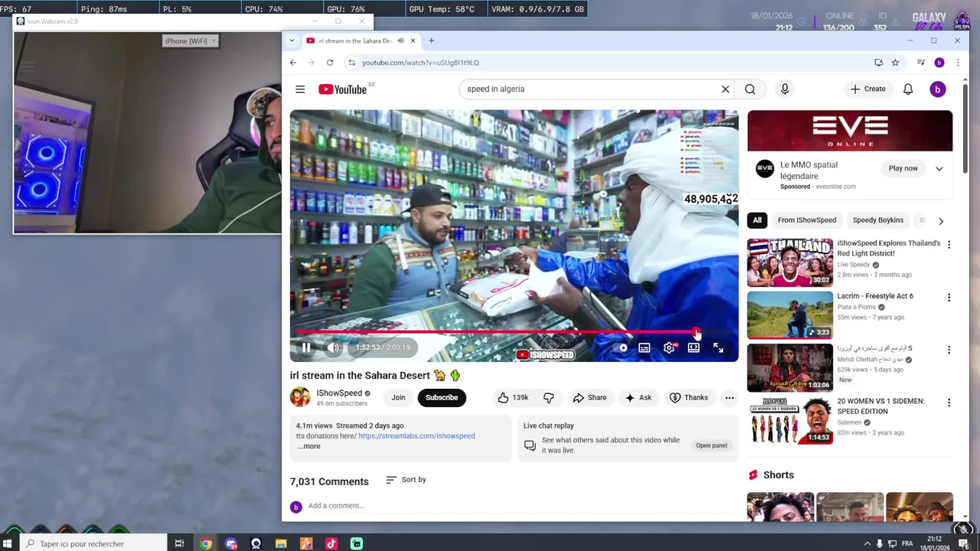Expand description with '...more'
Viewport: 980px width, 551px height.
309,446
